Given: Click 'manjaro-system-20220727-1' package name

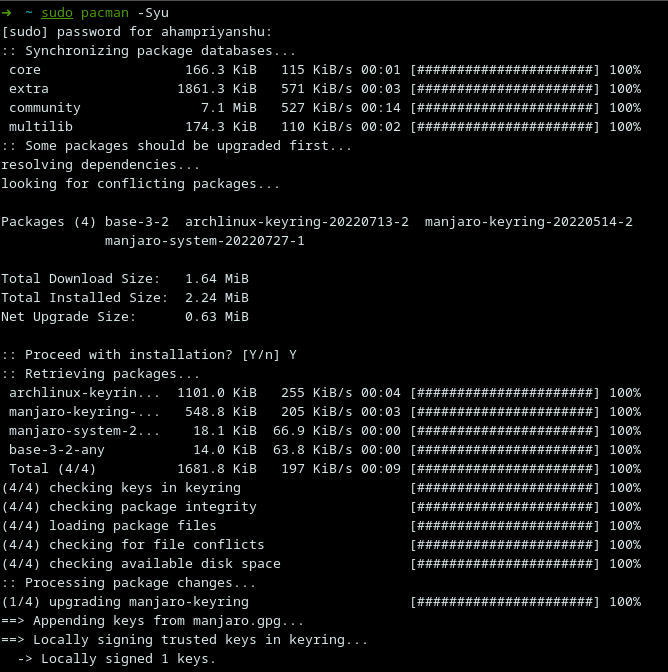Looking at the screenshot, I should [204, 241].
